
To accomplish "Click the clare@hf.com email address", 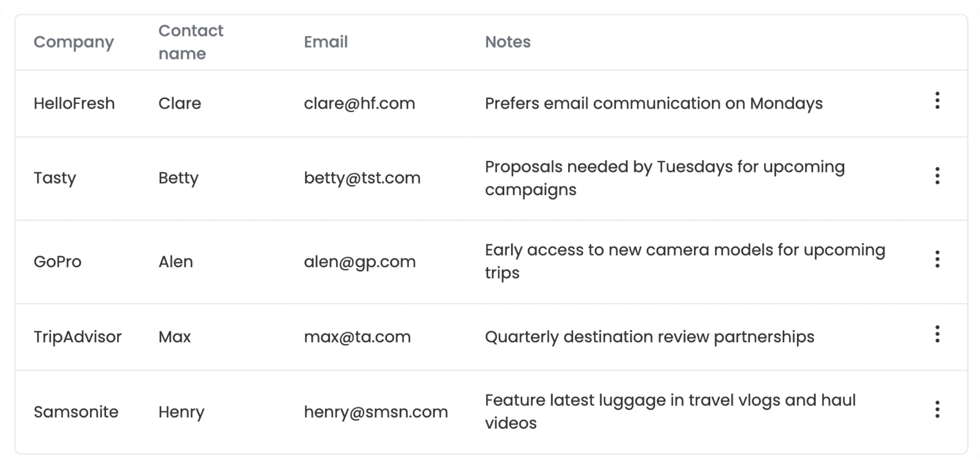I will [359, 103].
